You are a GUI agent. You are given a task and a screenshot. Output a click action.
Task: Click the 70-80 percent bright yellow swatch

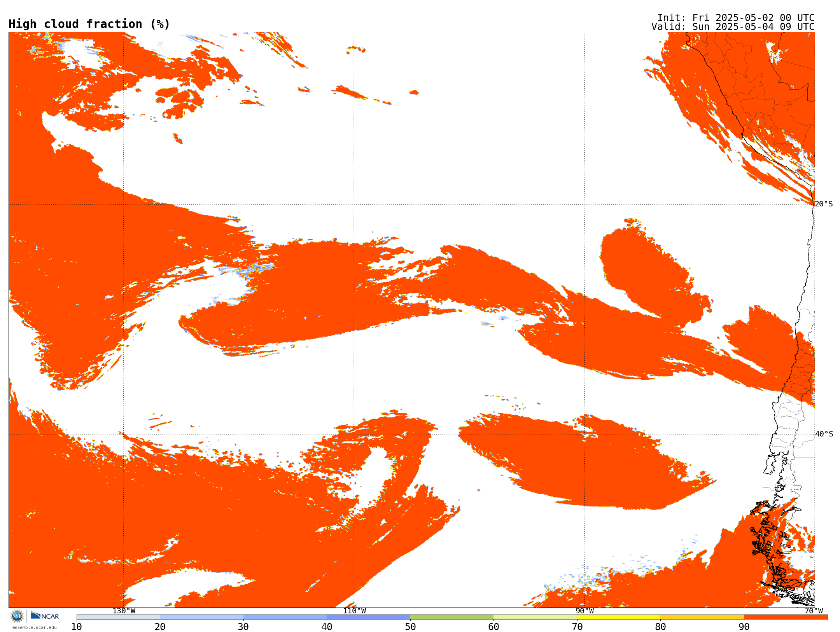click(619, 617)
